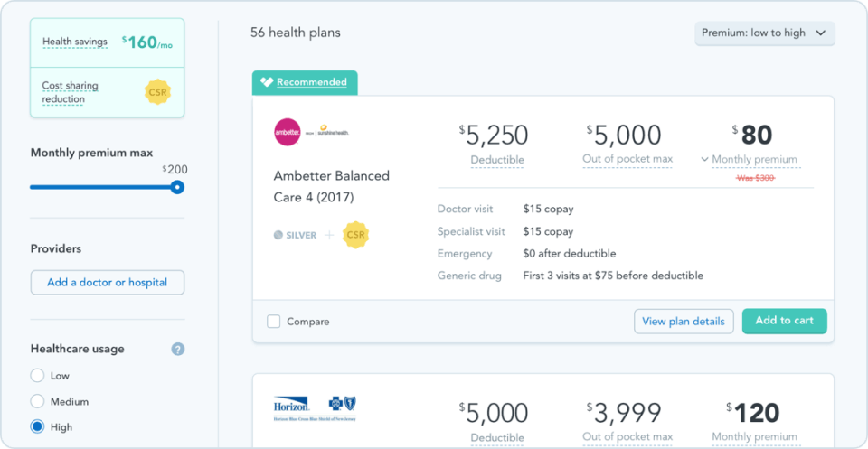This screenshot has height=449, width=868.
Task: Click the yellow CSR badge beside Silver
Action: [x=356, y=235]
